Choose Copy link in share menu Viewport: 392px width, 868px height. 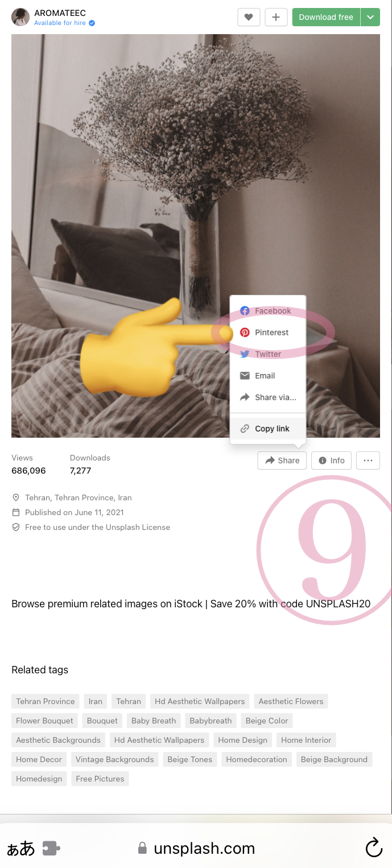[267, 429]
